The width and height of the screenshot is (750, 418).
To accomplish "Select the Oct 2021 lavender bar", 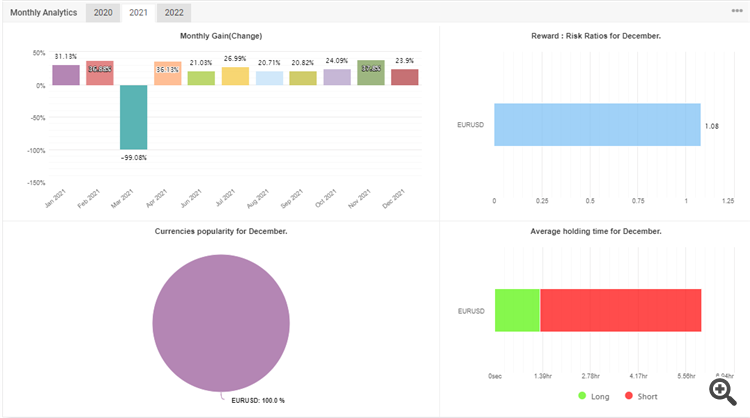I will 337,77.
